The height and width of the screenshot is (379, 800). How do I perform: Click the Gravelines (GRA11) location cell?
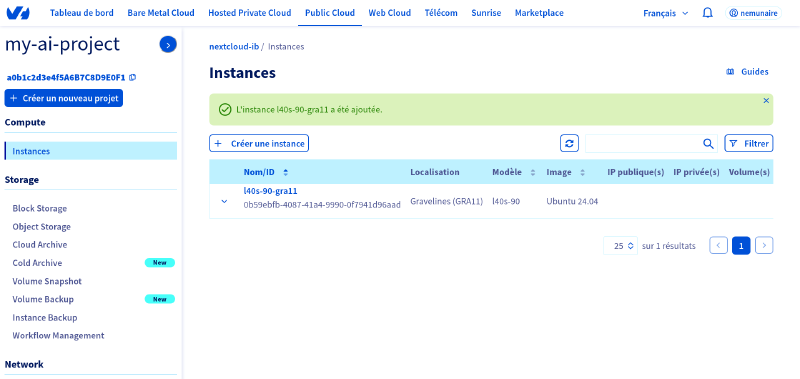click(x=446, y=201)
